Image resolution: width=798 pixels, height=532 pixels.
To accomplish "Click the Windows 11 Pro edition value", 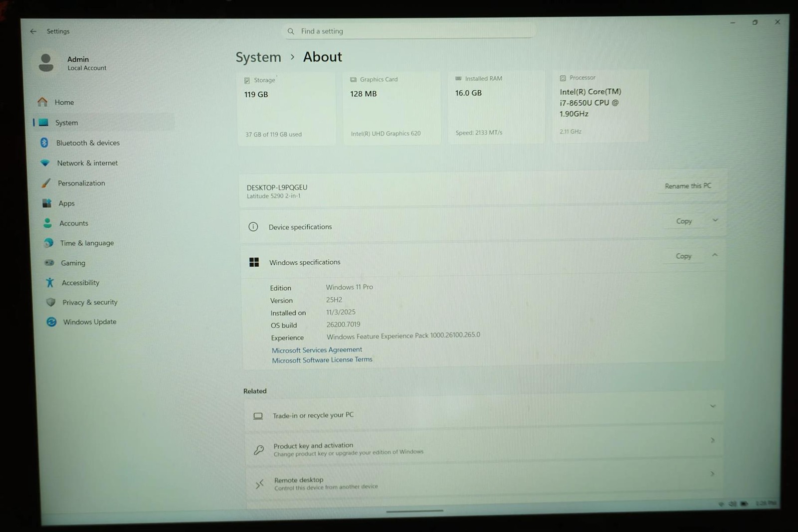I will 350,287.
